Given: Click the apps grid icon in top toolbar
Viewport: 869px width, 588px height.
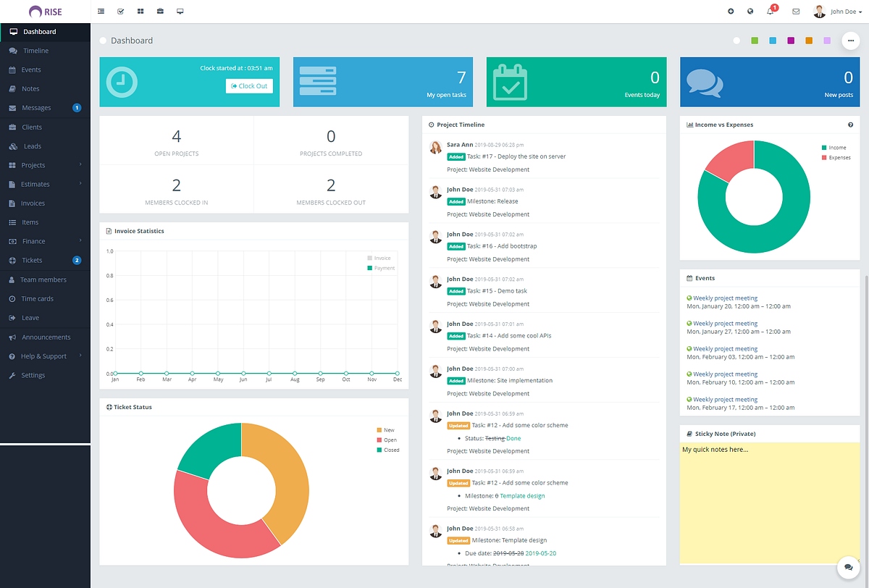Looking at the screenshot, I should [140, 11].
